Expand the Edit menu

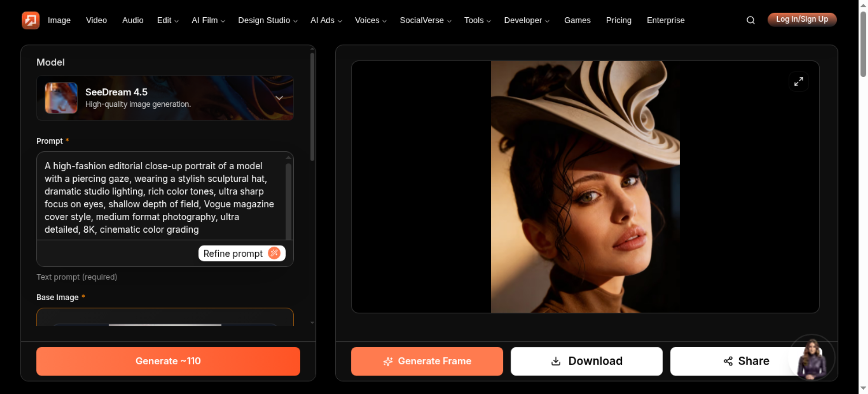tap(168, 20)
